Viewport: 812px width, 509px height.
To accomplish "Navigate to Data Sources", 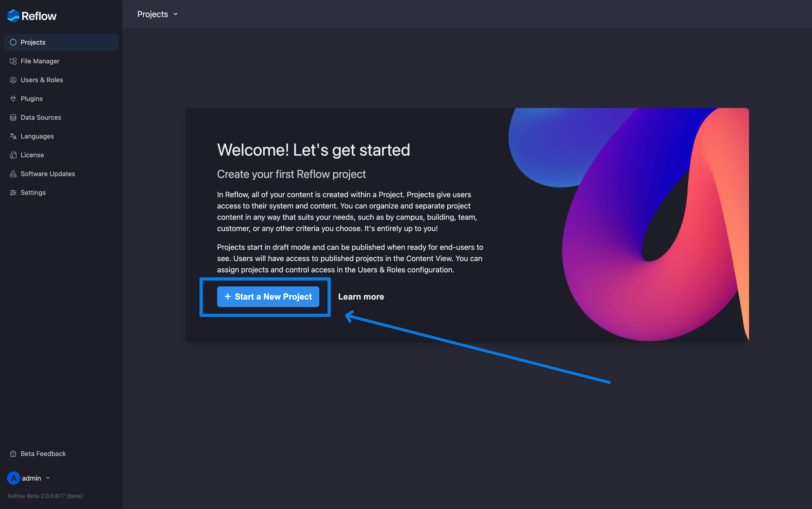I will pyautogui.click(x=61, y=117).
